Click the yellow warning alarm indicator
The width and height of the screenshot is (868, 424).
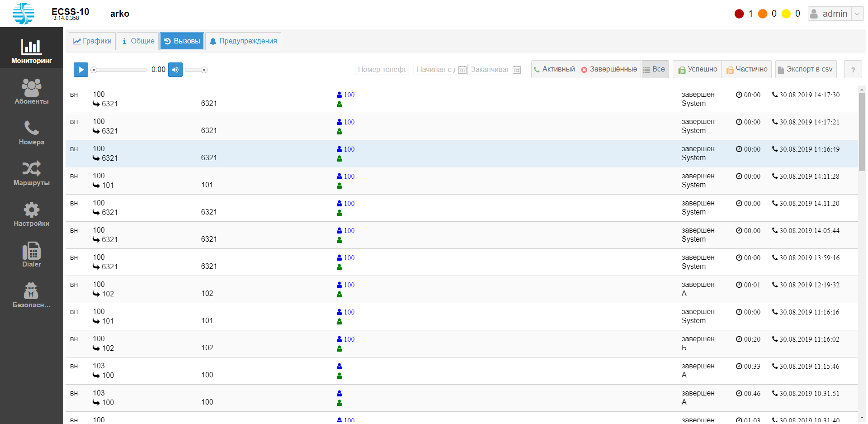[786, 14]
